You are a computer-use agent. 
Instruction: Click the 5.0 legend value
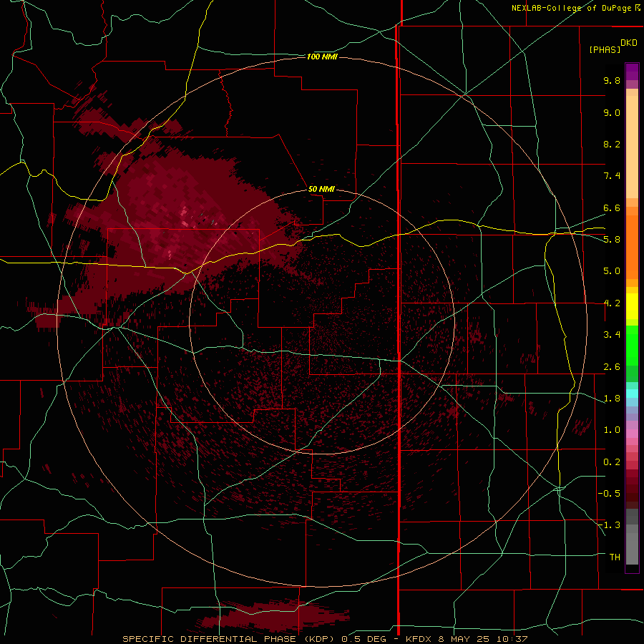coord(612,271)
